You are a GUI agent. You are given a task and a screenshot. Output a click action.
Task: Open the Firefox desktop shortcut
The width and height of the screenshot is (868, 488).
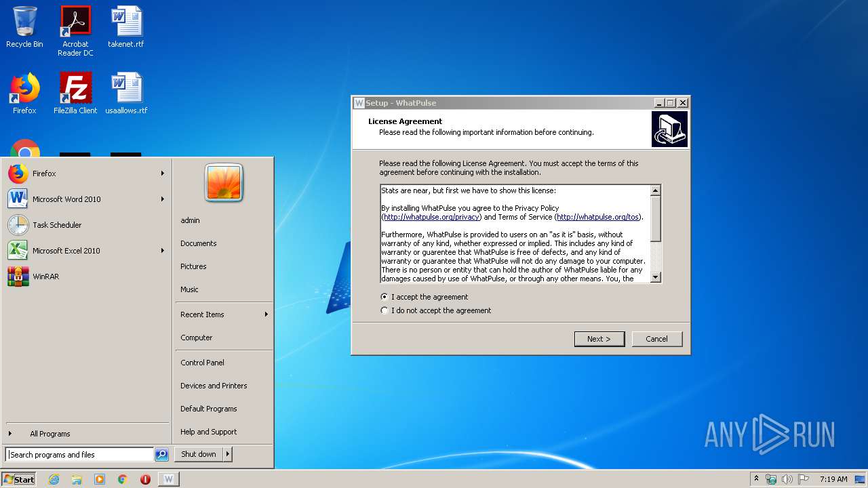pos(24,94)
